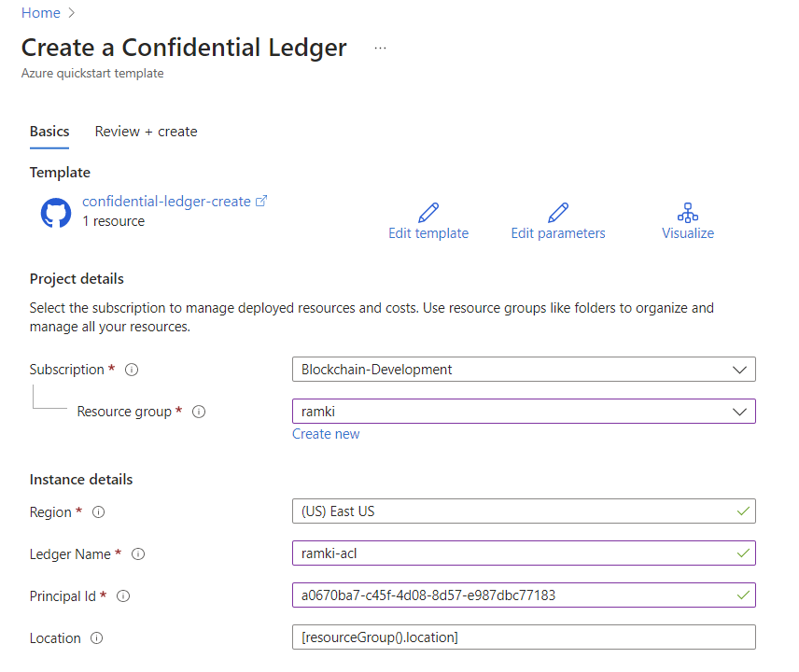This screenshot has width=799, height=672.
Task: Click the Edit parameters pencil icon
Action: [x=558, y=213]
